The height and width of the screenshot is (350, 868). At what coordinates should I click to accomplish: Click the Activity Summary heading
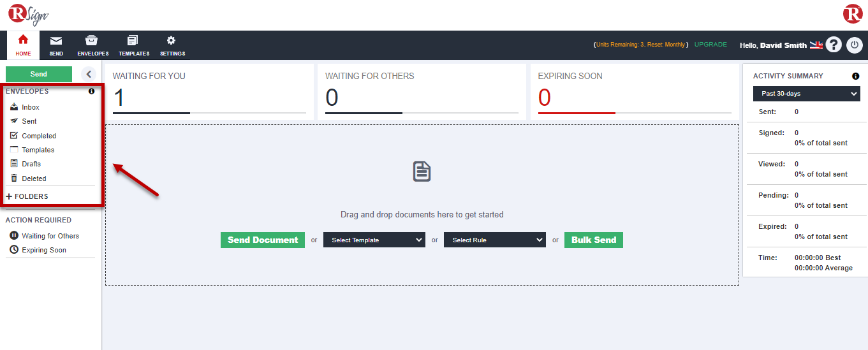coord(788,76)
